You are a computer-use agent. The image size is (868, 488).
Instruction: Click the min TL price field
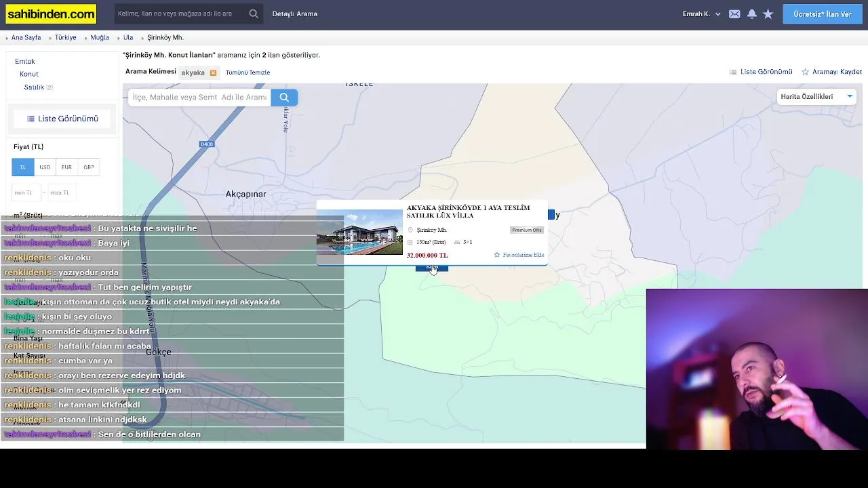pyautogui.click(x=26, y=192)
